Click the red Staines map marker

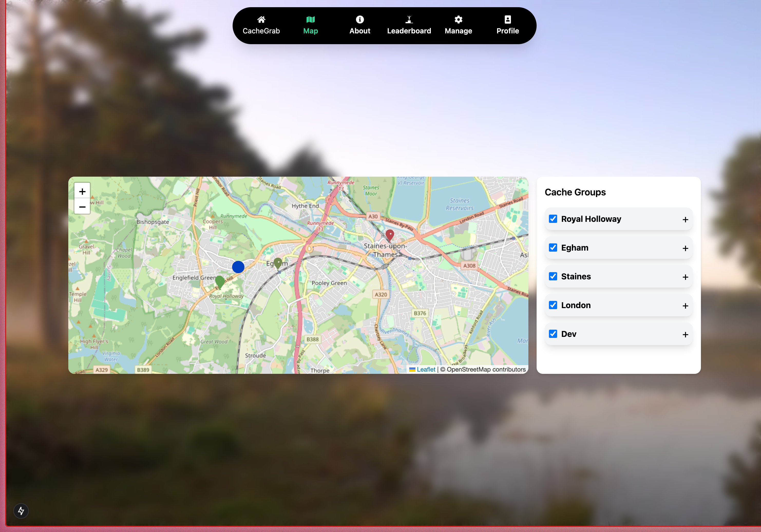(390, 235)
